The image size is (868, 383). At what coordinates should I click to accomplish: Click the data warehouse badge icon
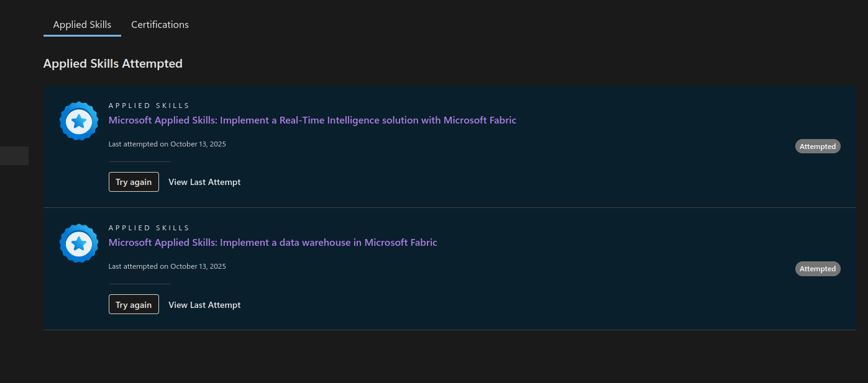79,243
